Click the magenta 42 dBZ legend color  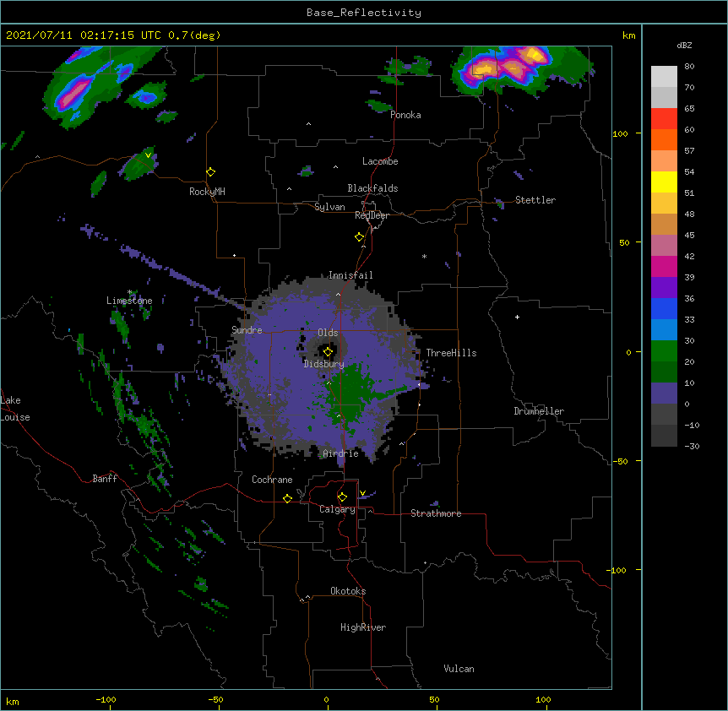pyautogui.click(x=664, y=266)
